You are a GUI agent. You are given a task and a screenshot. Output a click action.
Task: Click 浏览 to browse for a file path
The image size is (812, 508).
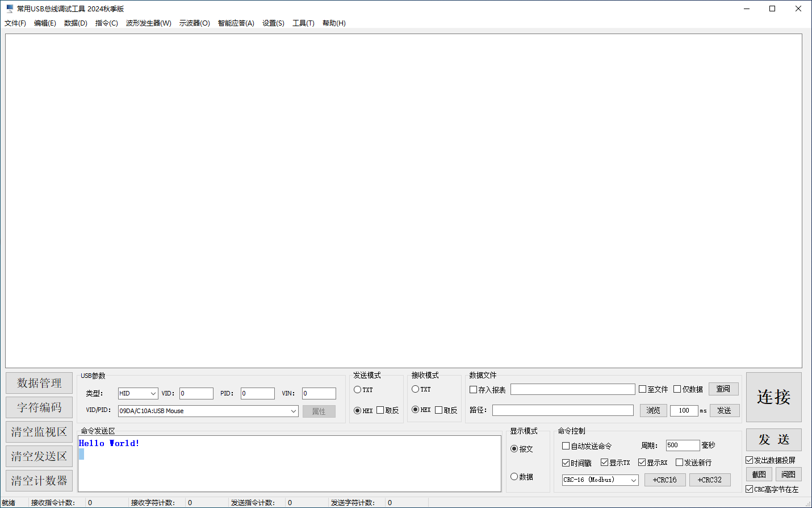tap(653, 410)
